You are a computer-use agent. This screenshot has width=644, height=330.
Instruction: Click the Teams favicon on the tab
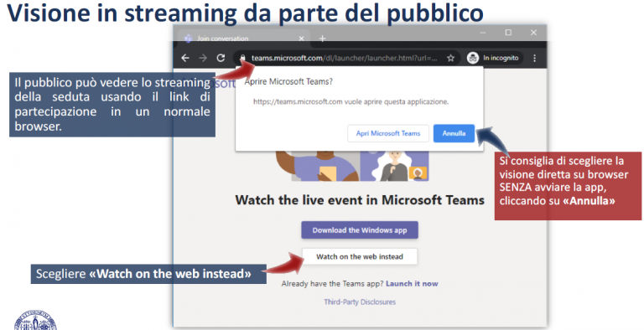(188, 39)
